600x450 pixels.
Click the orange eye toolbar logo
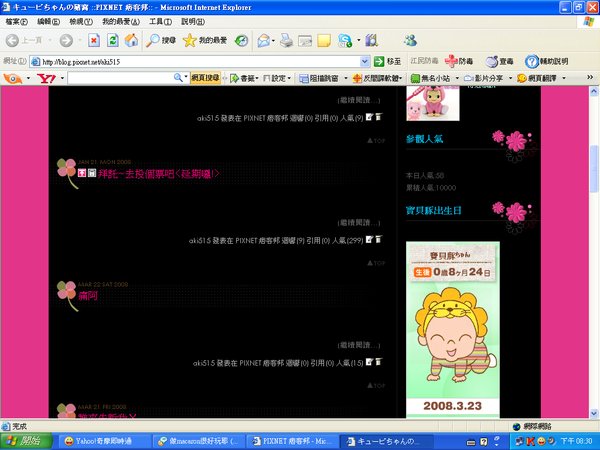coord(13,78)
